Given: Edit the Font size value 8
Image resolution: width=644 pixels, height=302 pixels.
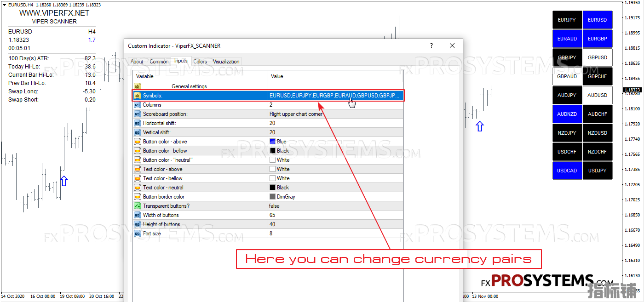Looking at the screenshot, I should [335, 234].
